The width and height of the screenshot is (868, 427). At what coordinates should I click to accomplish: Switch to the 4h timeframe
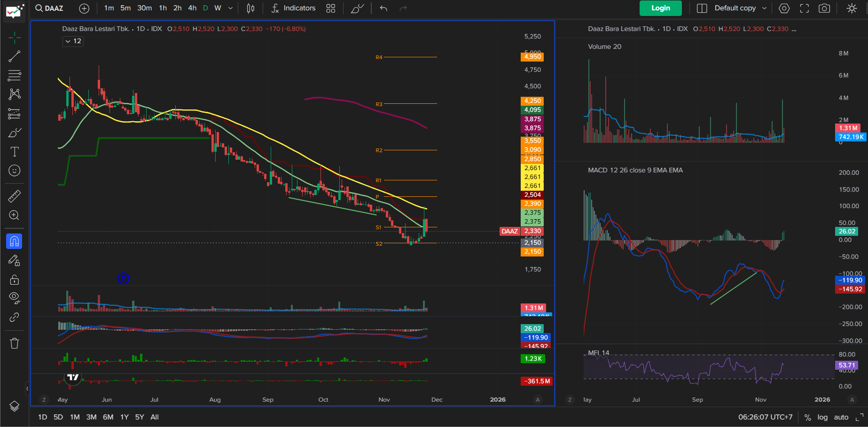coord(192,8)
